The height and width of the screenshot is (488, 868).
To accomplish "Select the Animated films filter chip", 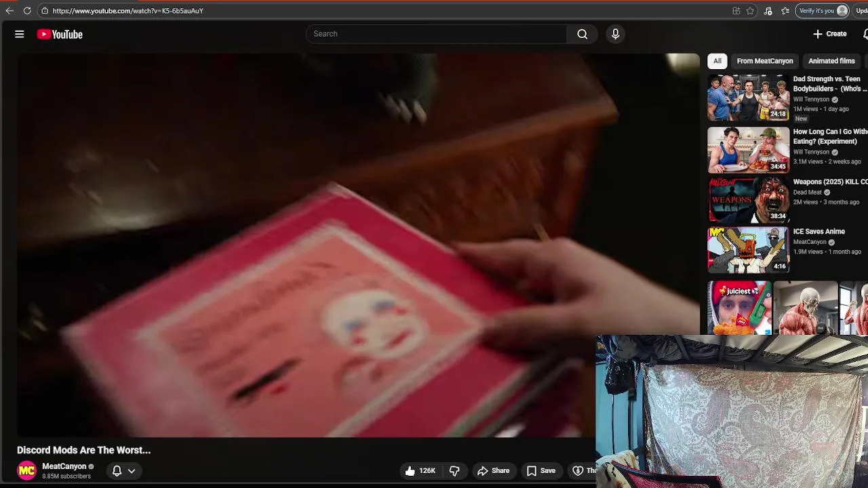I will (831, 61).
